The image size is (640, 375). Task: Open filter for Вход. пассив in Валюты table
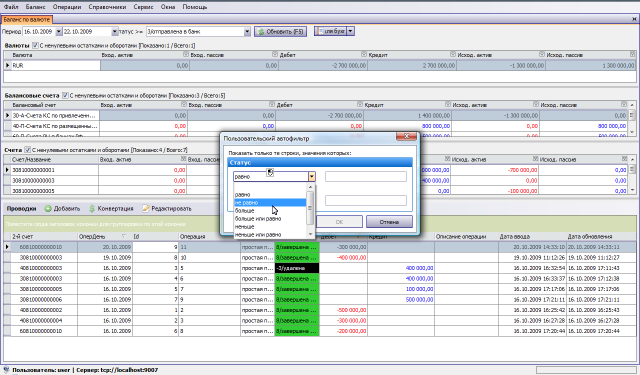tap(275, 54)
